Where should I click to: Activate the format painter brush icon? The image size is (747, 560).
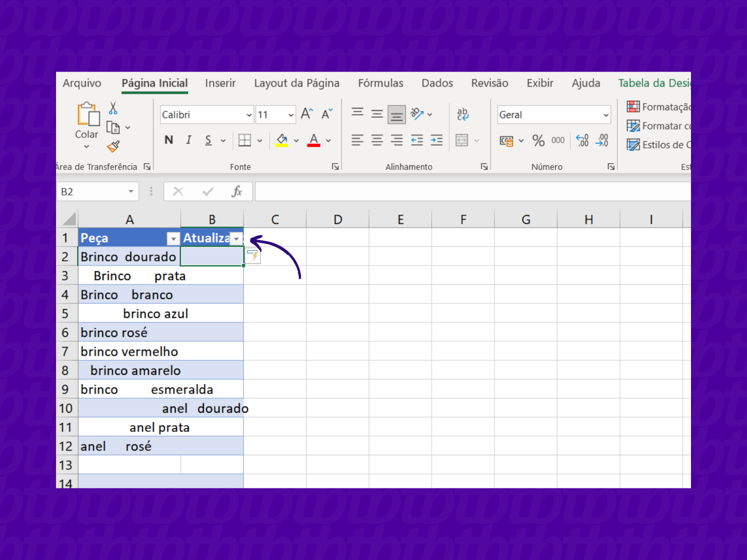pyautogui.click(x=113, y=147)
